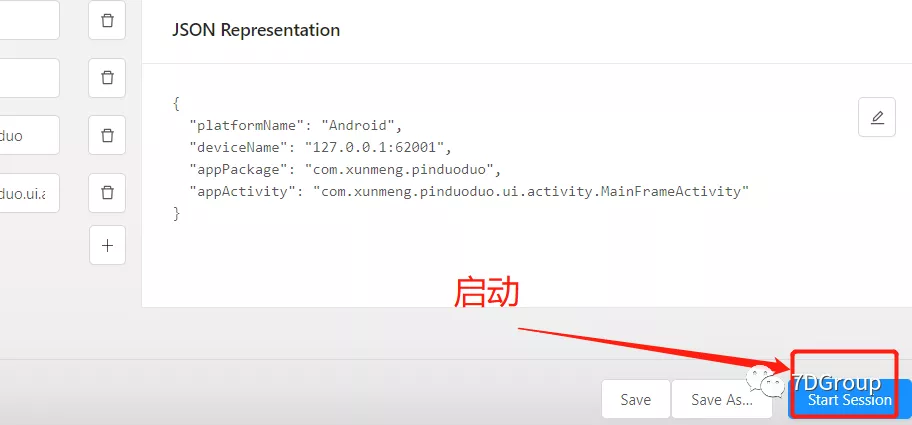The width and height of the screenshot is (912, 425).
Task: Focus the topmost capability value field
Action: tap(29, 20)
